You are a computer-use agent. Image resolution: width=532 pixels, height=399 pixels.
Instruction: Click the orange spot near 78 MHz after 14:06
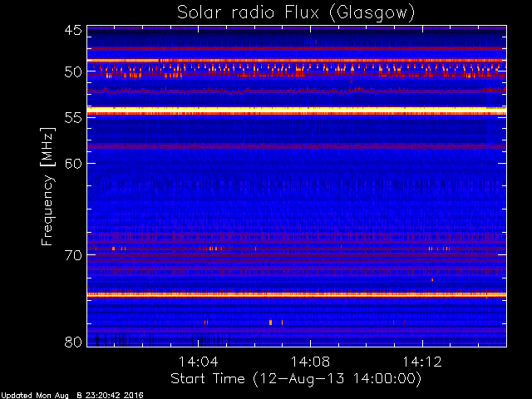click(x=270, y=323)
